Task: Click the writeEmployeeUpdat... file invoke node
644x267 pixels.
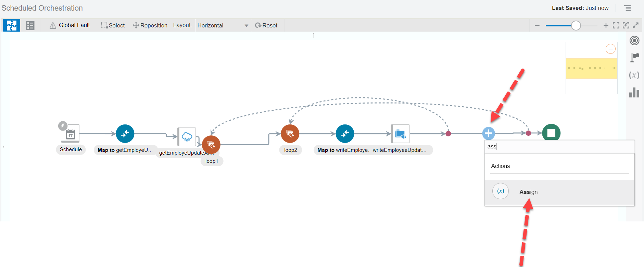Action: [x=400, y=134]
